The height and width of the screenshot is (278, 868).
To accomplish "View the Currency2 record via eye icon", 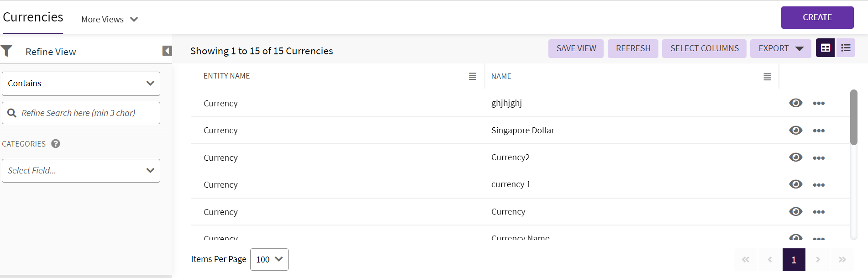I will pos(795,157).
